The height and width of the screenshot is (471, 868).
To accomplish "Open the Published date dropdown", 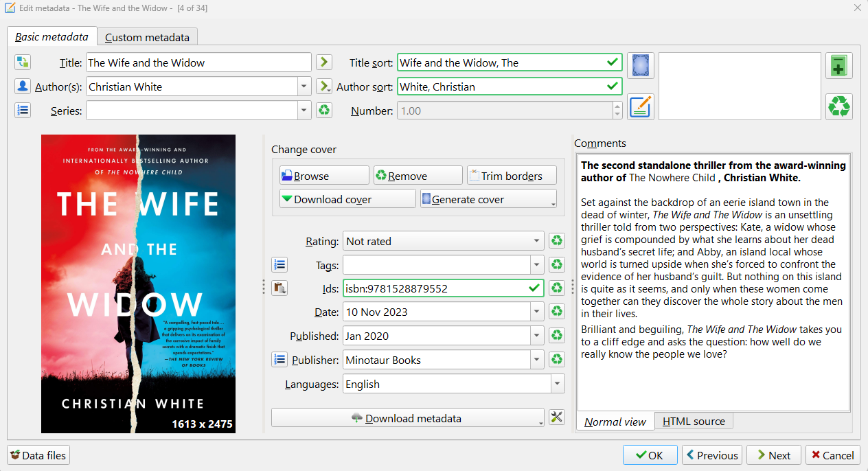I will coord(537,336).
